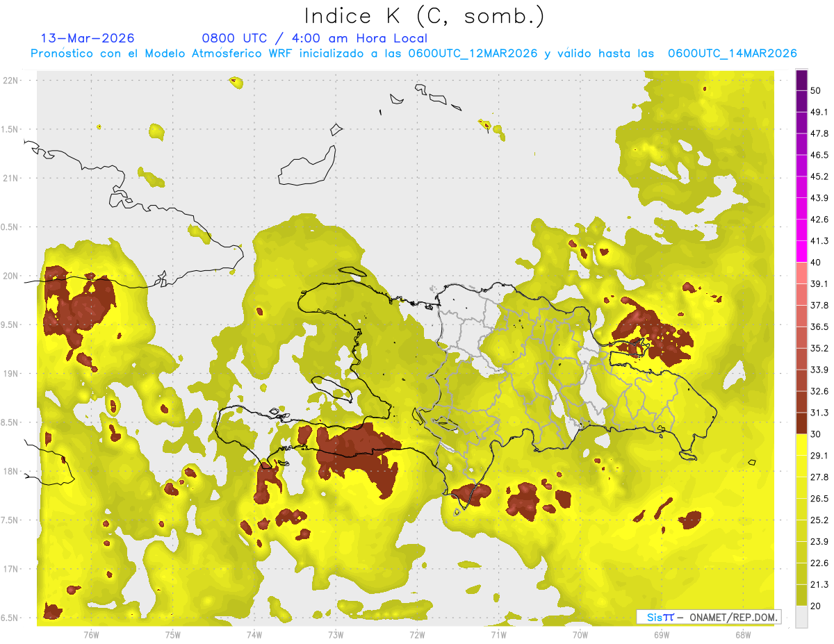Click the color bar value "22.6"

click(819, 563)
